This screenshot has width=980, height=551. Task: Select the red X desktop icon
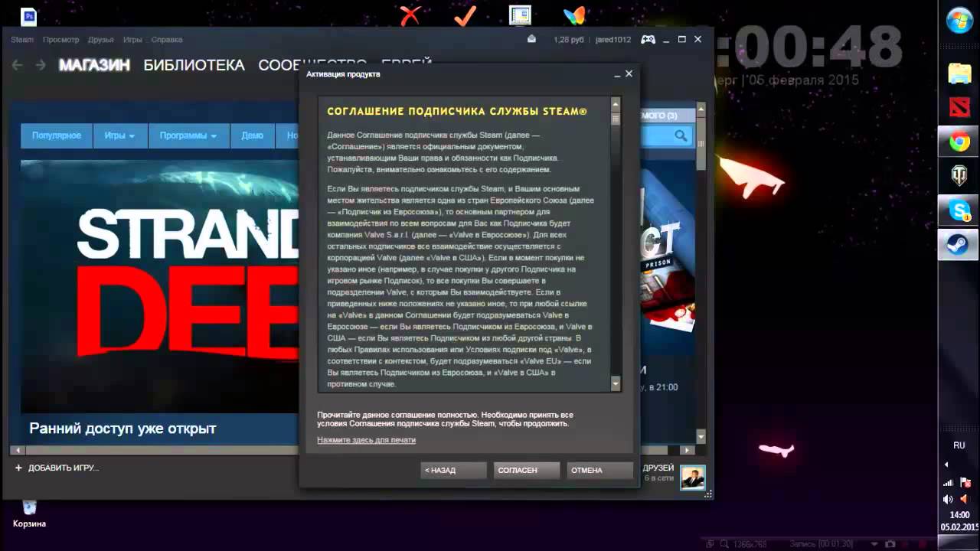tap(411, 15)
